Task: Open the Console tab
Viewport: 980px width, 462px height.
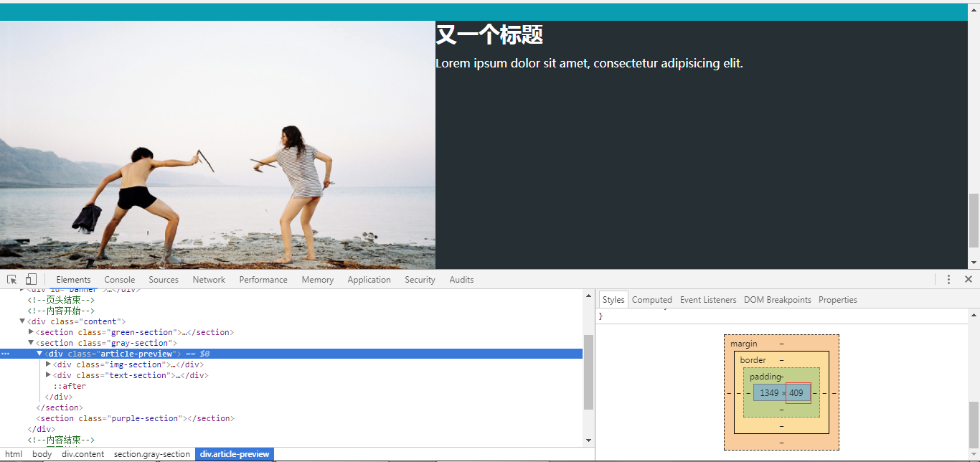Action: click(x=120, y=280)
